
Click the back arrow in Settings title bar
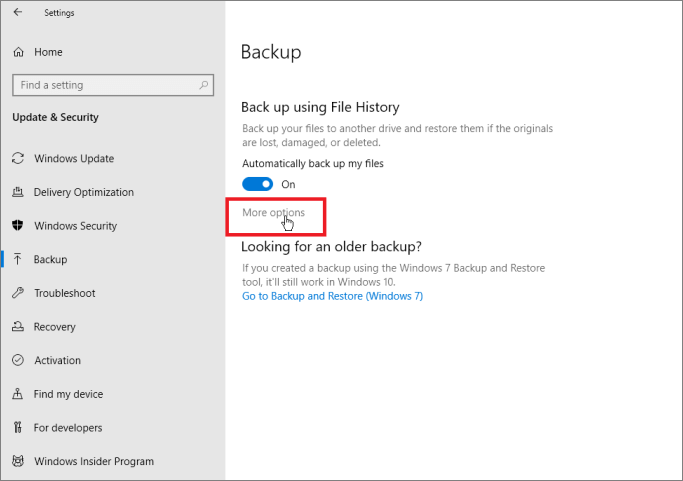(18, 13)
